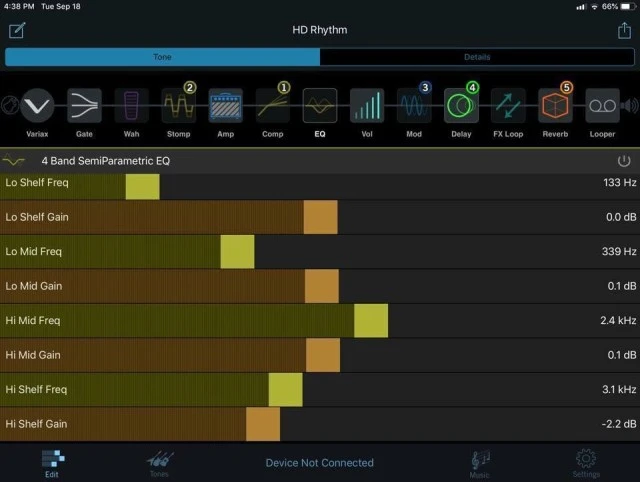Select the FX Loop block
The height and width of the screenshot is (482, 640).
[508, 106]
